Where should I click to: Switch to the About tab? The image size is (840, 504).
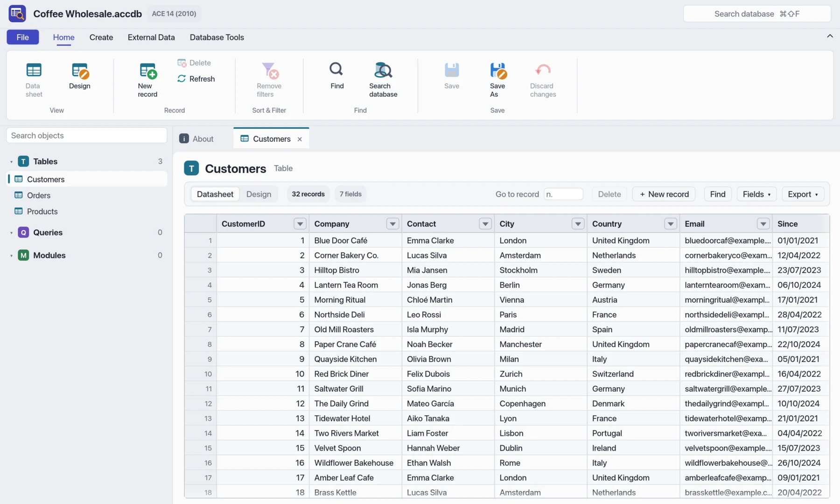tap(197, 139)
